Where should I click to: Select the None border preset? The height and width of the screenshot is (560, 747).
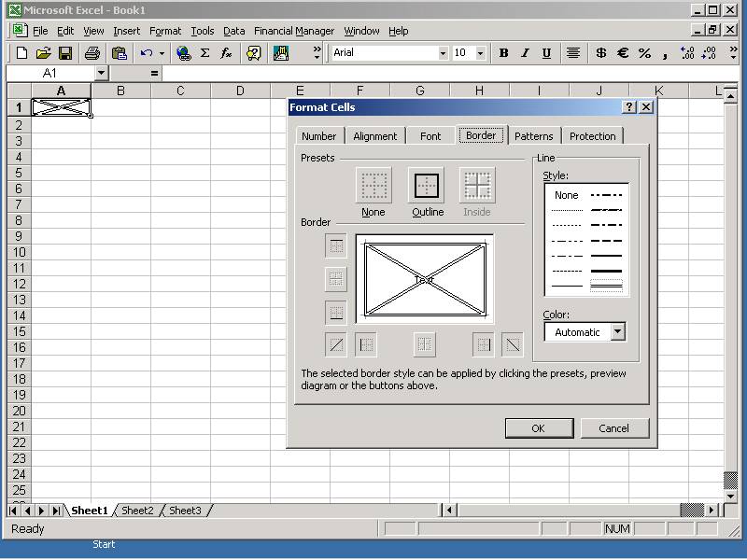pos(373,186)
